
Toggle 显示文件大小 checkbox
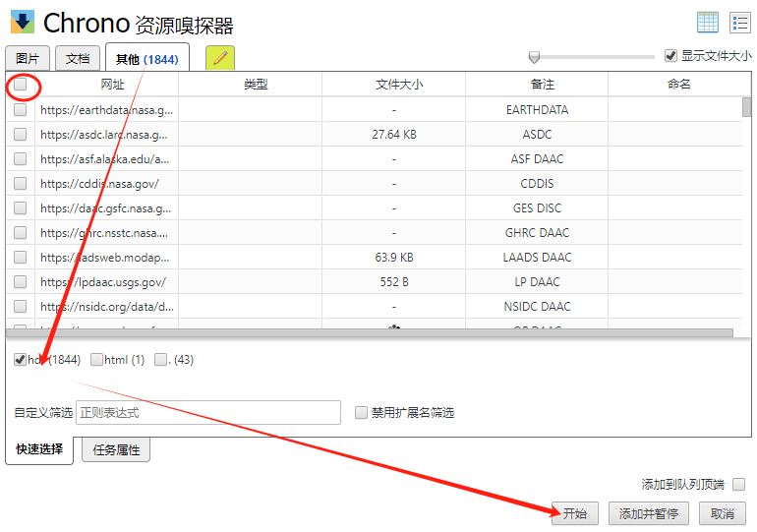point(670,55)
